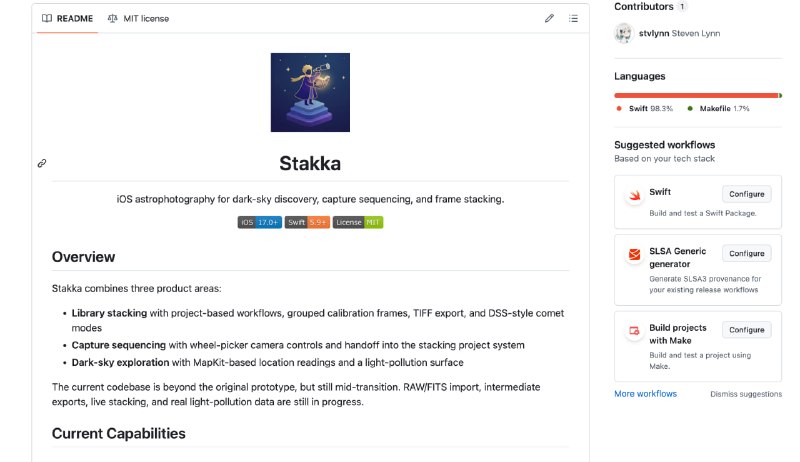
Task: Click the SLSA Generic generator icon
Action: click(x=634, y=255)
